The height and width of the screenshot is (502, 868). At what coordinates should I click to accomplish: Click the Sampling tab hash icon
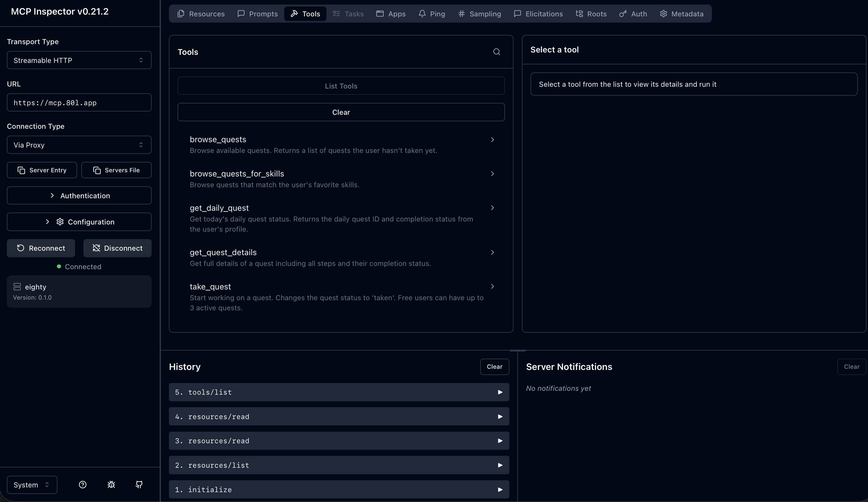coord(462,14)
